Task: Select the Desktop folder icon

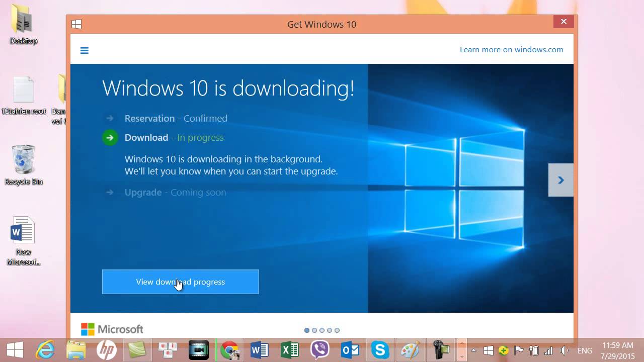Action: pyautogui.click(x=23, y=25)
